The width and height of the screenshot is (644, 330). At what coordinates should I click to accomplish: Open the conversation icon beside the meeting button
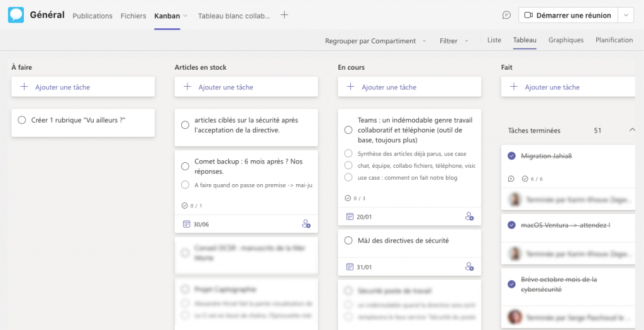[x=506, y=15]
